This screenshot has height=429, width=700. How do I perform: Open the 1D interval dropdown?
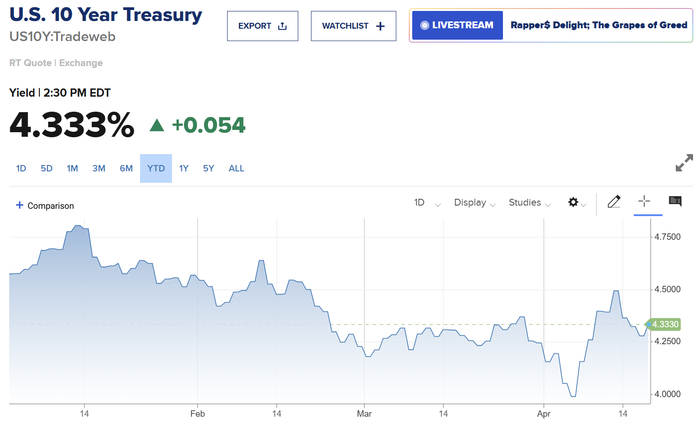pyautogui.click(x=425, y=202)
